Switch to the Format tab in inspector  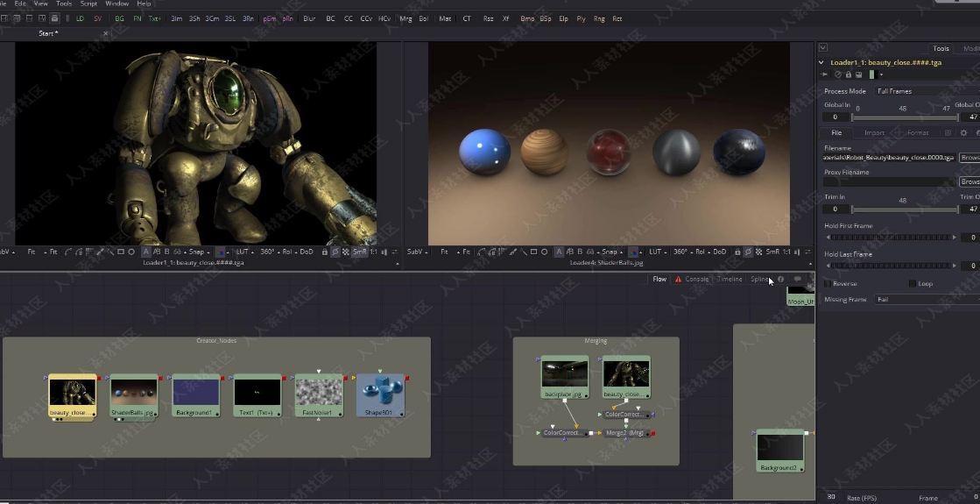918,132
